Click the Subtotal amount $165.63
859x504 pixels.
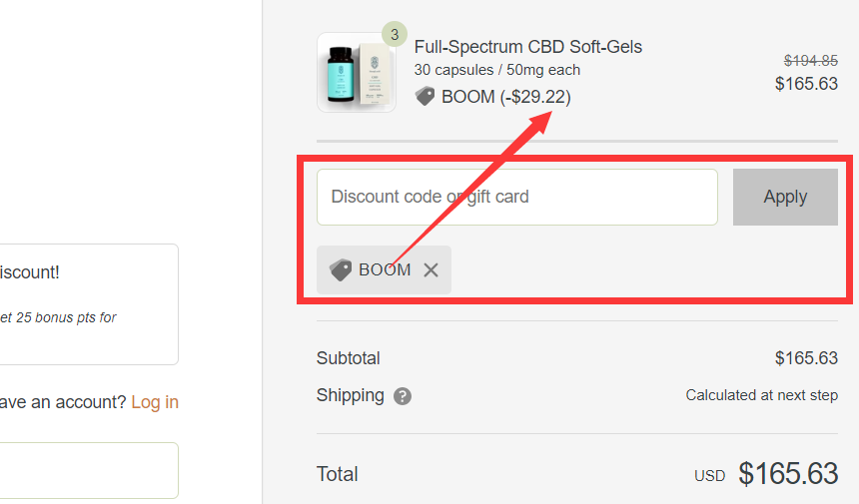[x=806, y=358]
